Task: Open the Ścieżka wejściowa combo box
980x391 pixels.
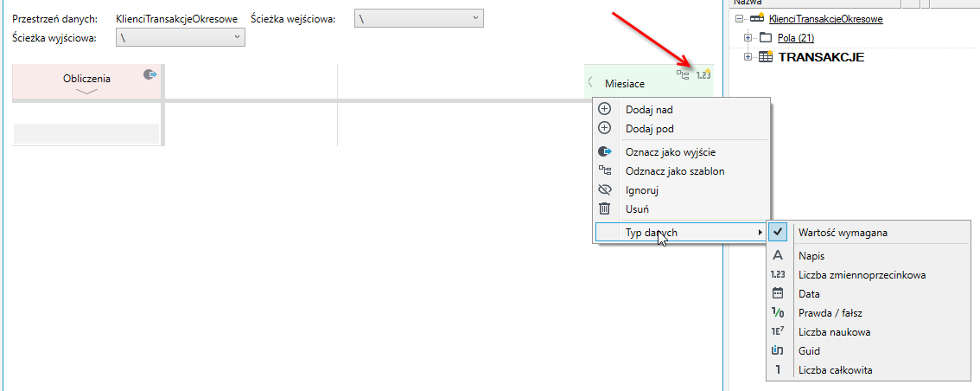Action: 419,19
